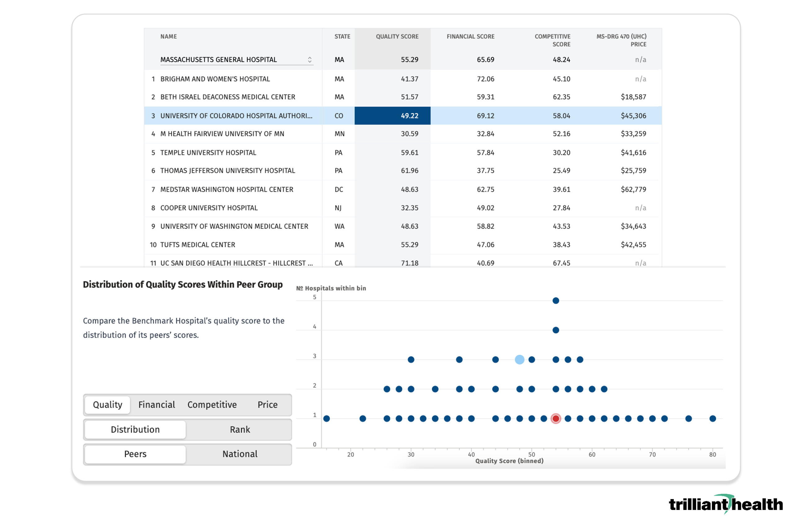
Task: Click the 72.06 financial score value
Action: point(485,79)
